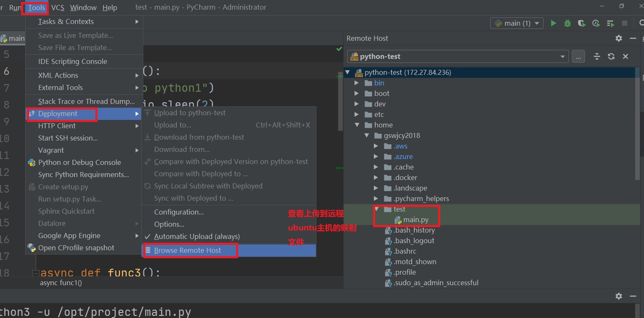
Task: Open the run tool window gear settings
Action: pyautogui.click(x=618, y=296)
